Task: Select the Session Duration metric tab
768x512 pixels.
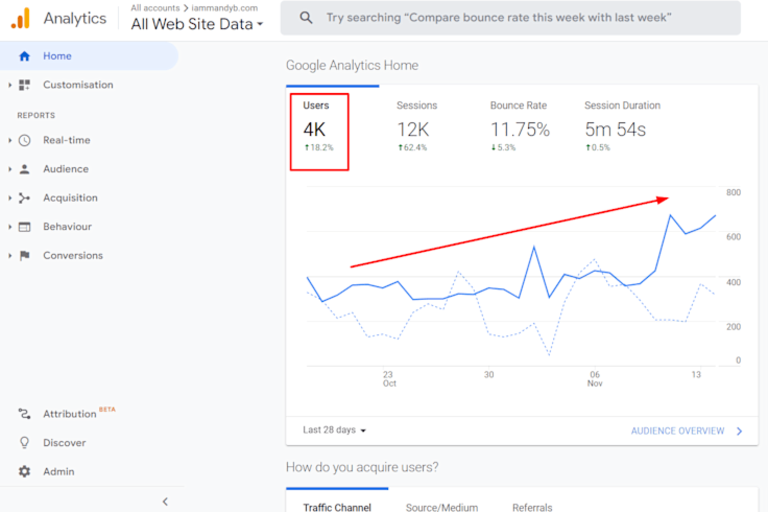Action: (x=622, y=127)
